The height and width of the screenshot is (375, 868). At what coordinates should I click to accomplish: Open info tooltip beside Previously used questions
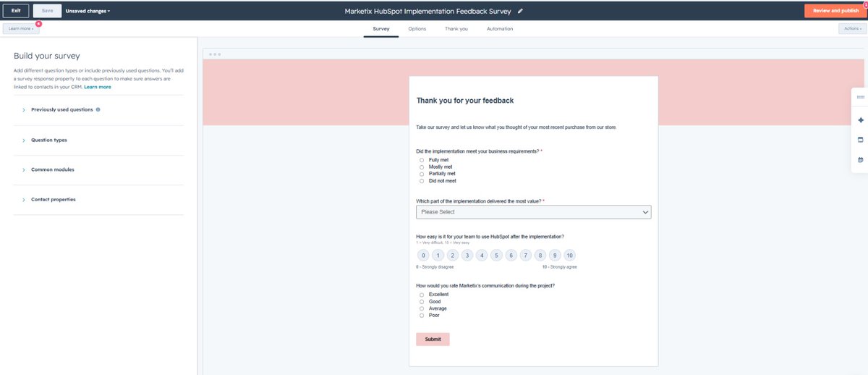click(x=98, y=110)
